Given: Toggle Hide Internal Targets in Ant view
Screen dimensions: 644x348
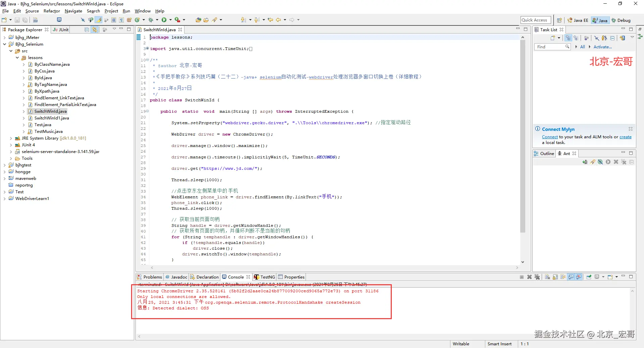Looking at the screenshot, I should click(x=600, y=162).
